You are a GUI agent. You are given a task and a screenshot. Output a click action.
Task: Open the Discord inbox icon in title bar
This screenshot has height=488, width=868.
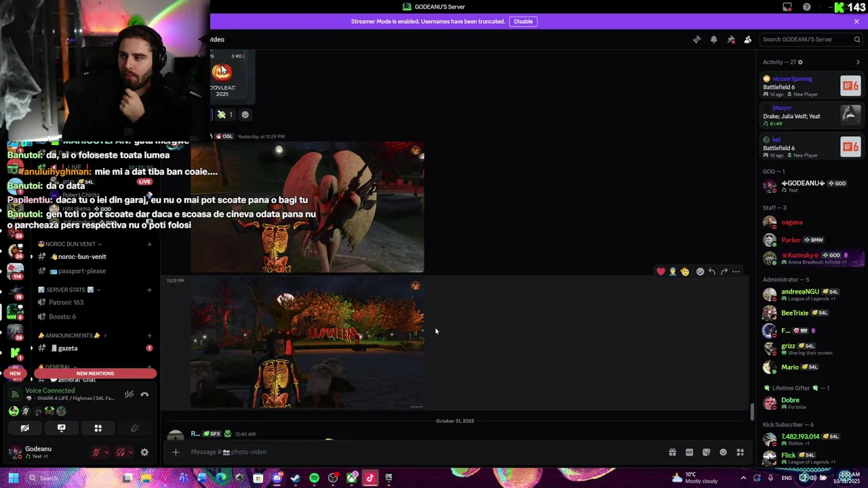(787, 7)
